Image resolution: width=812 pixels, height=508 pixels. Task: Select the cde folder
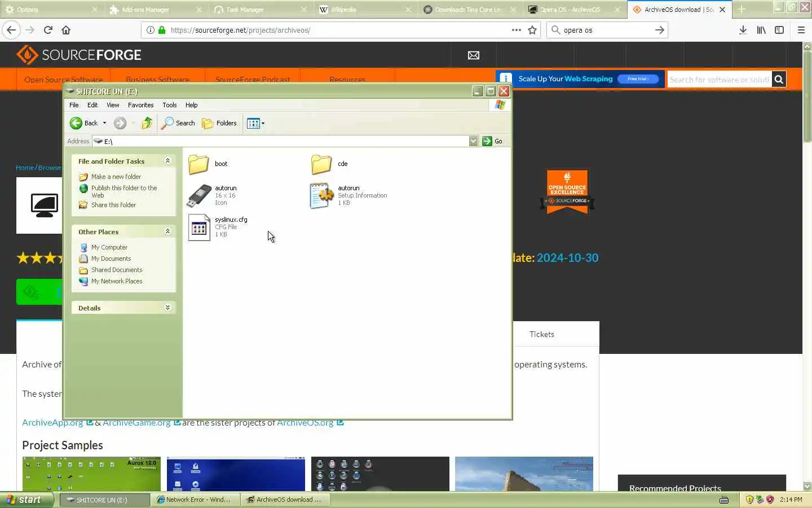330,164
